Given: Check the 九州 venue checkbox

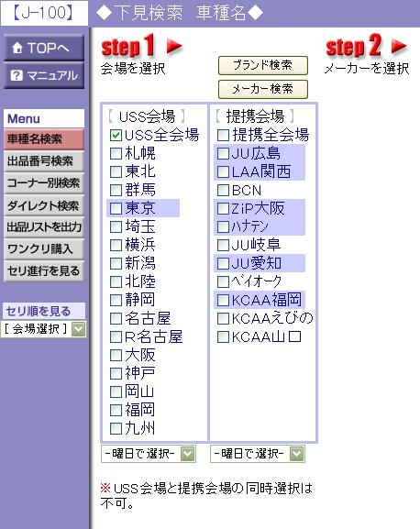Looking at the screenshot, I should point(116,428).
